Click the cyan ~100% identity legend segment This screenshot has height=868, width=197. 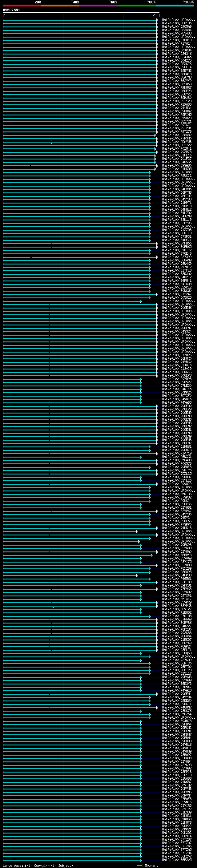coord(175,6)
